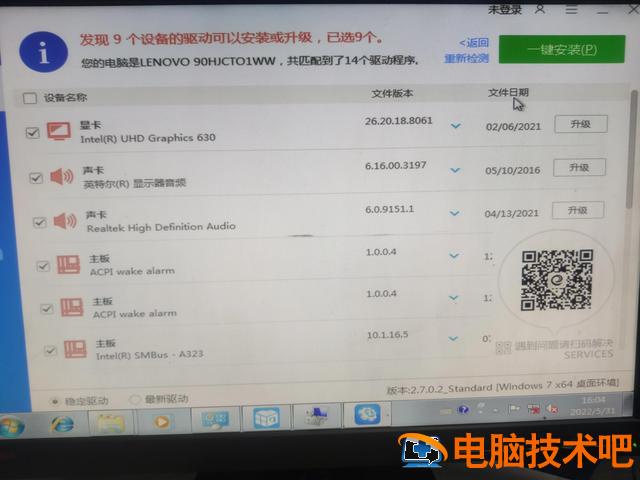
Task: Open the hamburger menu icon at top
Action: tap(571, 9)
